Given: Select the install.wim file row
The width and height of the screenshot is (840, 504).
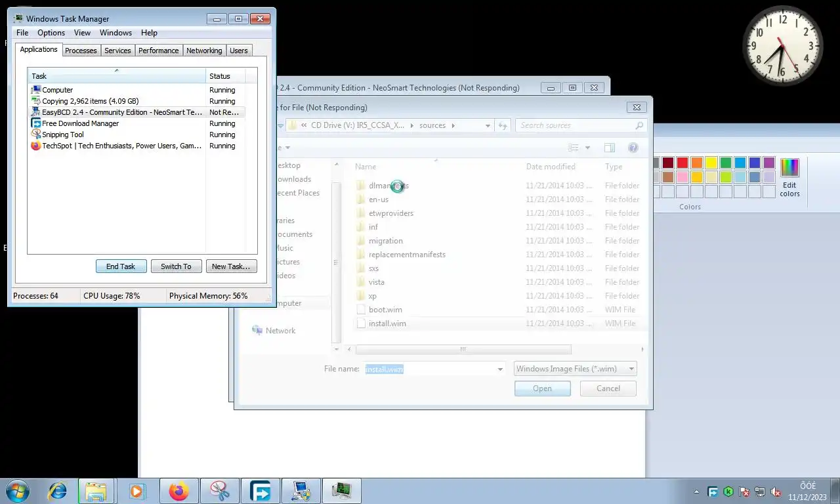Looking at the screenshot, I should point(498,324).
